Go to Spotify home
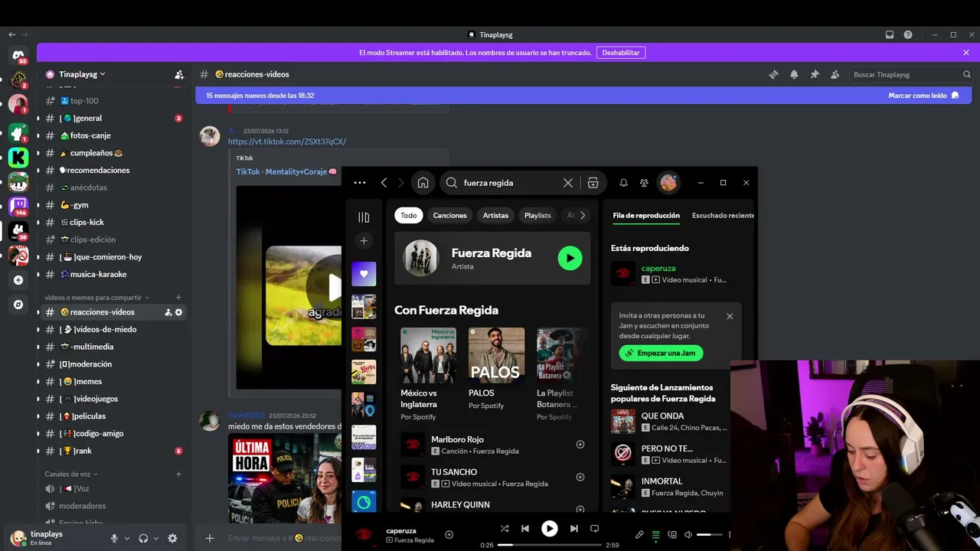This screenshot has height=551, width=980. [x=423, y=183]
